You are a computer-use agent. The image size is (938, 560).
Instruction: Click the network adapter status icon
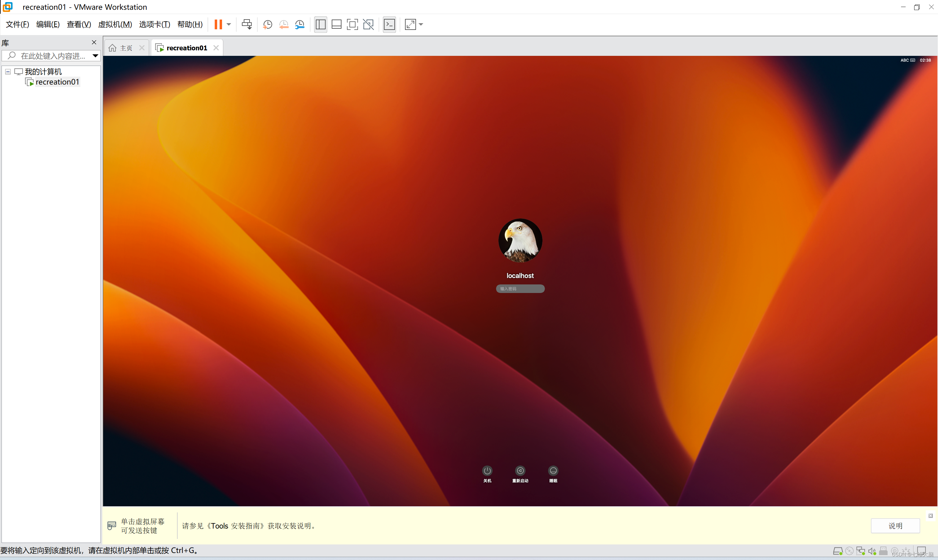pyautogui.click(x=861, y=551)
